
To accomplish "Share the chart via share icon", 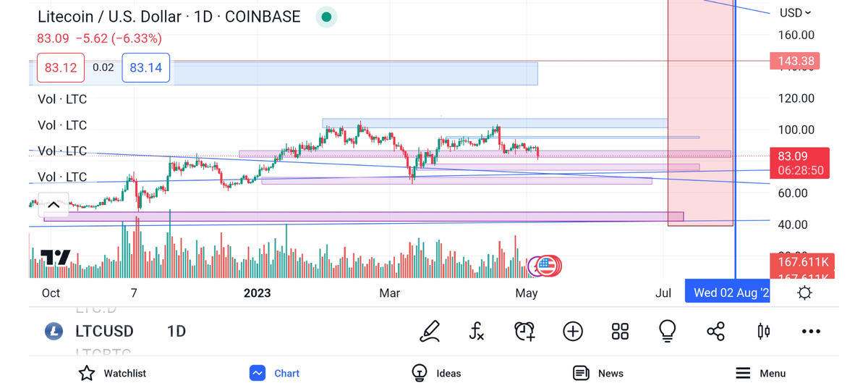I will (715, 332).
